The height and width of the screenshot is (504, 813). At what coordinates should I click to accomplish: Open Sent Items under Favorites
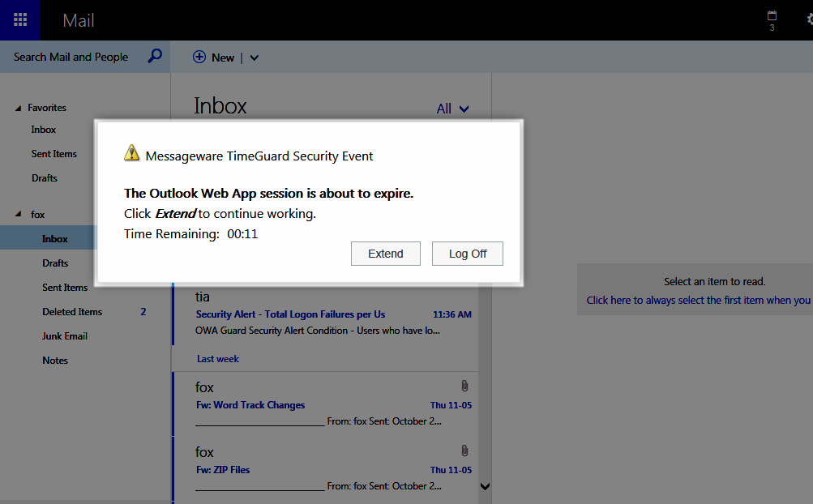[x=54, y=154]
